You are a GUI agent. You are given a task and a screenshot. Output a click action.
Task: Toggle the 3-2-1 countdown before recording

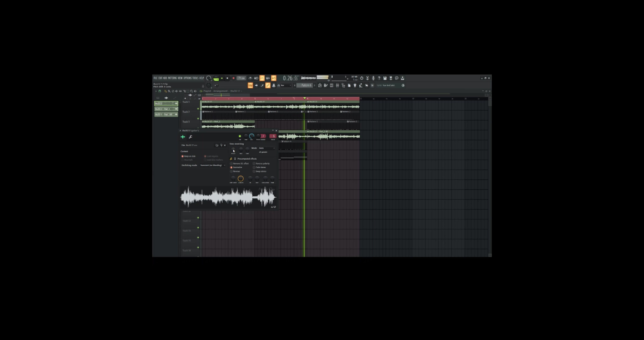(262, 78)
